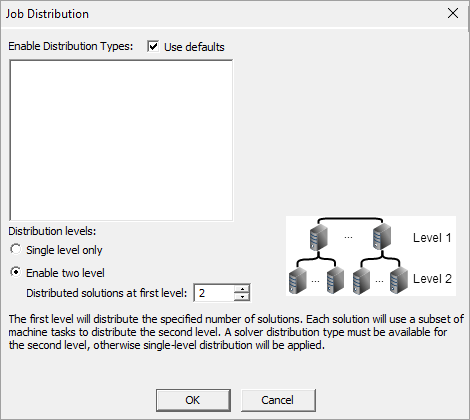Click the Cancel button

278,400
